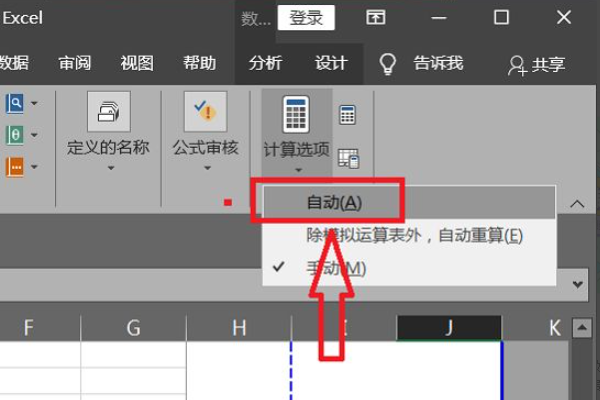
Task: Click the 共享 share person icon
Action: [x=517, y=65]
